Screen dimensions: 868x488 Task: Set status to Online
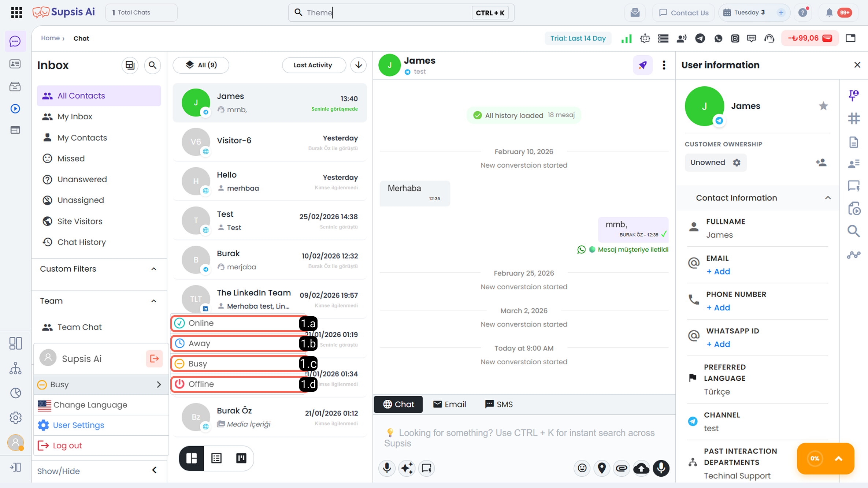tap(239, 323)
